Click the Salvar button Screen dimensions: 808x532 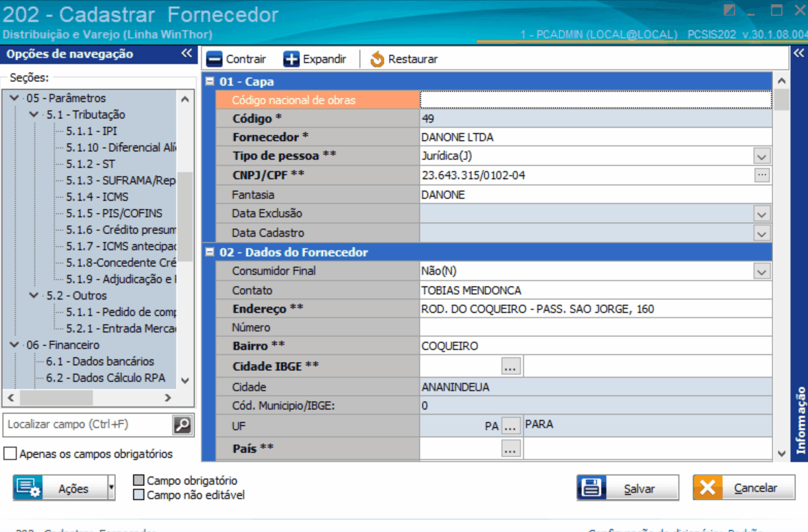628,487
